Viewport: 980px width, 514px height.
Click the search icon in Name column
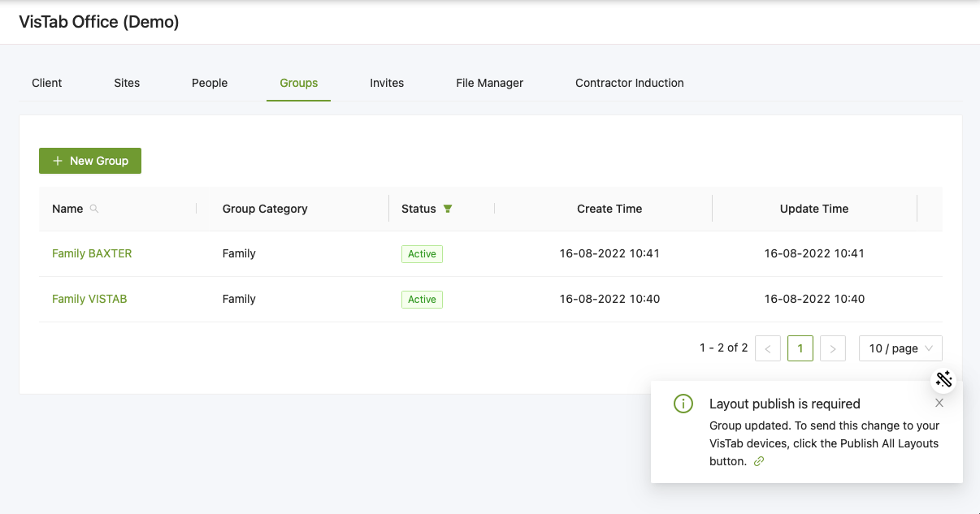pyautogui.click(x=94, y=209)
